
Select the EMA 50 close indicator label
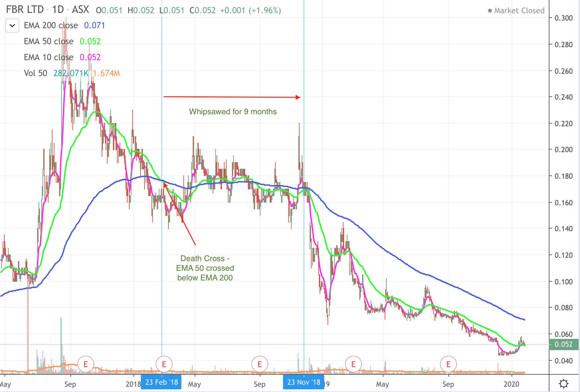(48, 41)
